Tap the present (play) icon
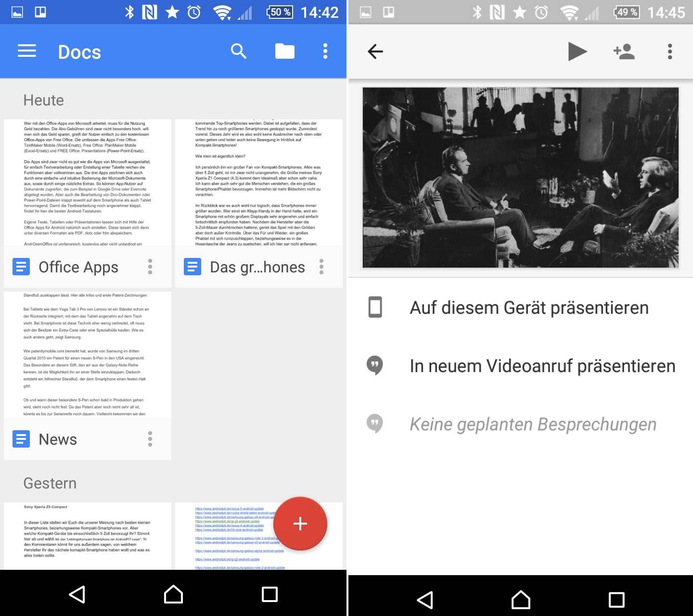Image resolution: width=693 pixels, height=616 pixels. click(578, 51)
